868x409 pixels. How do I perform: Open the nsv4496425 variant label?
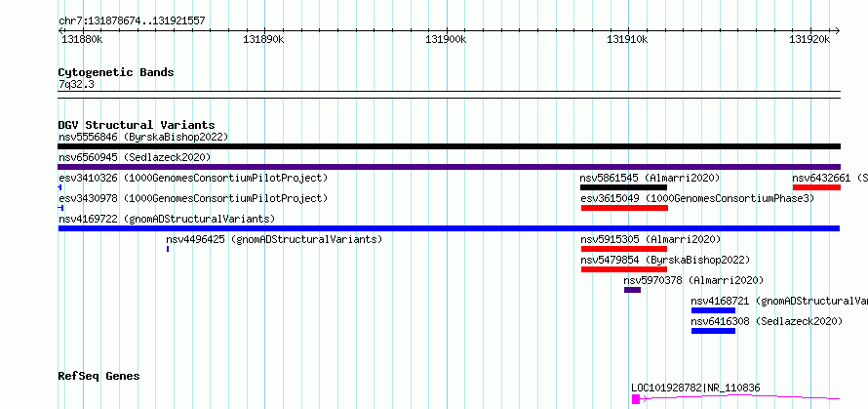[274, 239]
